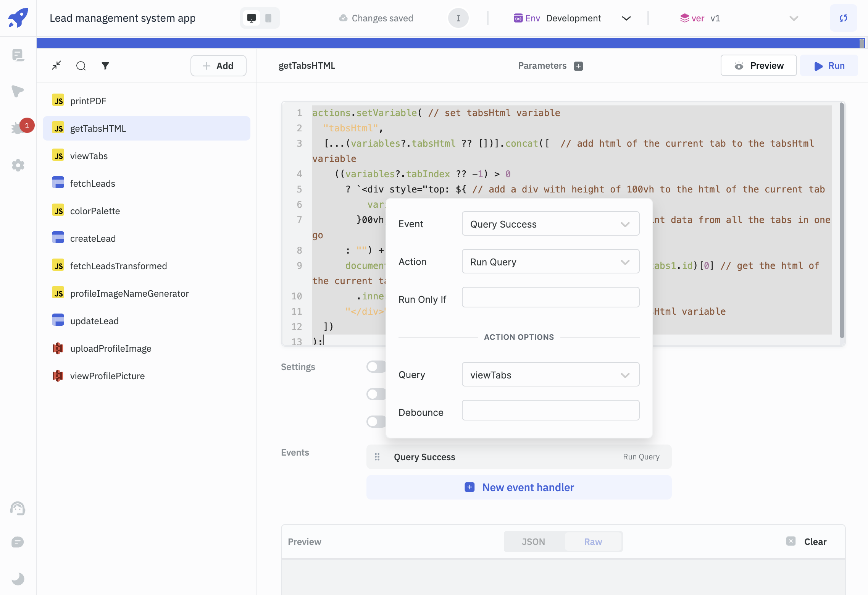Switch preview to JSON tab
868x595 pixels.
click(533, 542)
